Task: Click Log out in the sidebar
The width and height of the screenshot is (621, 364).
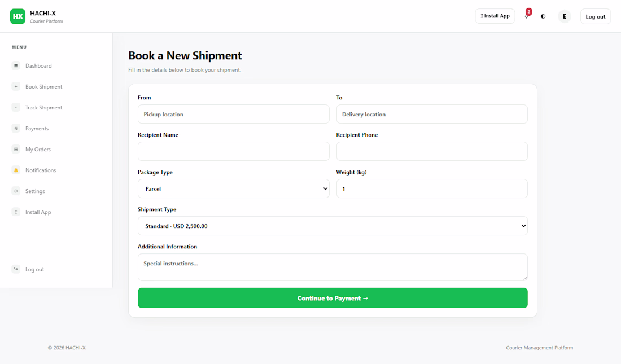Action: click(x=35, y=269)
